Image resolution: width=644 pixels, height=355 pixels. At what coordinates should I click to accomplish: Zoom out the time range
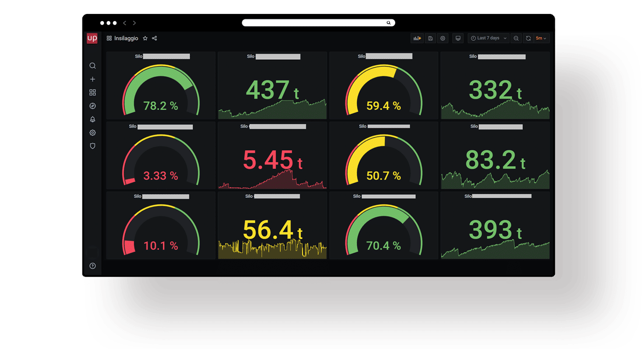[516, 38]
